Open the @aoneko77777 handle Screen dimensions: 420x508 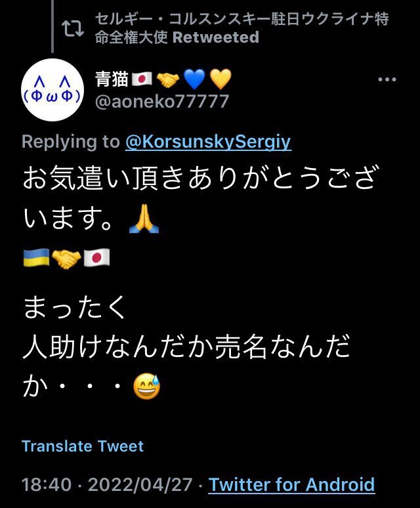(x=162, y=102)
